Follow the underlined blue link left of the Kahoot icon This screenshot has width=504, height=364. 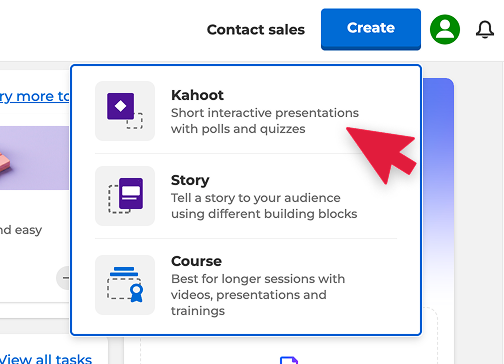(x=35, y=96)
